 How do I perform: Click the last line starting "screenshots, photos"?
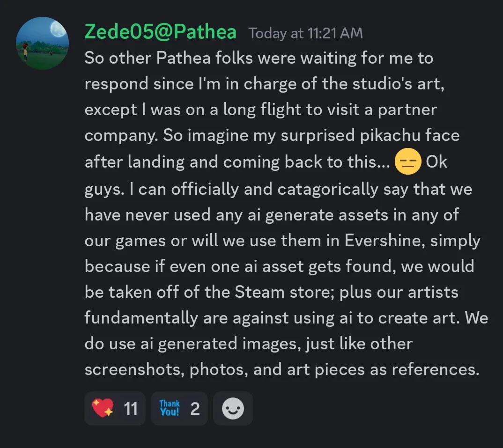coord(282,370)
